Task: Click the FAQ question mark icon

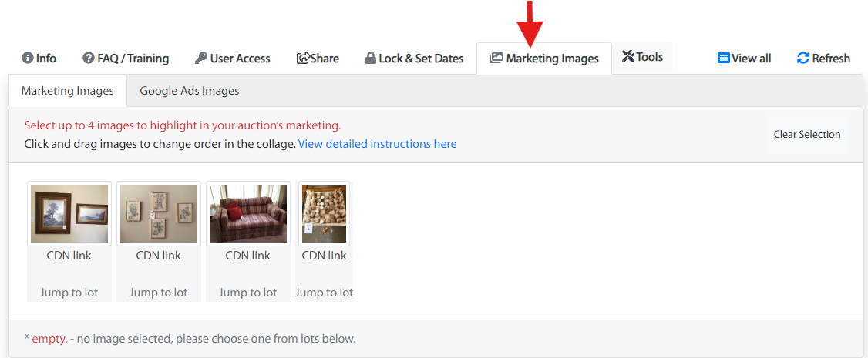Action: [88, 58]
